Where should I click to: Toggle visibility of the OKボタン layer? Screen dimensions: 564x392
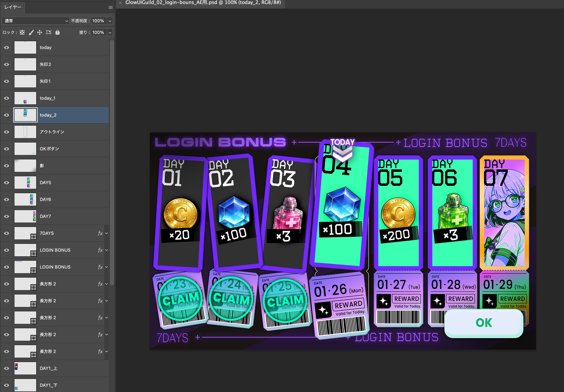[x=7, y=149]
